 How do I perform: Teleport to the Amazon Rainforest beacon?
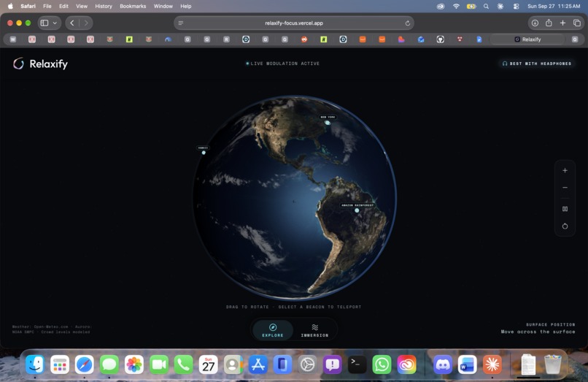pos(357,210)
